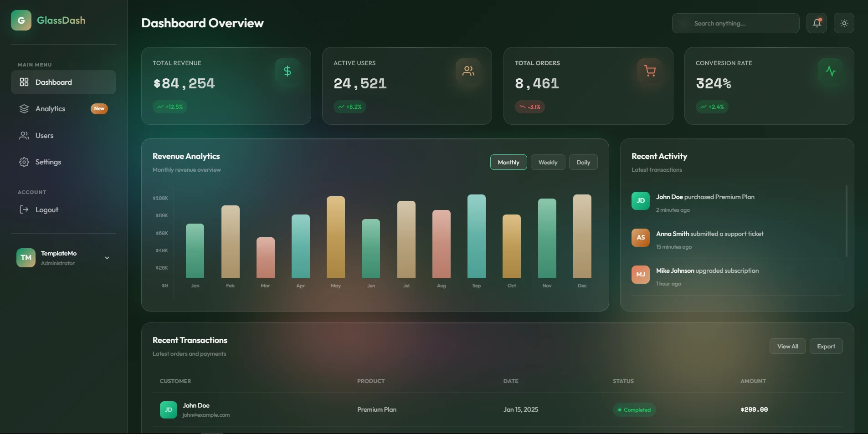Click the View All button

pos(787,346)
